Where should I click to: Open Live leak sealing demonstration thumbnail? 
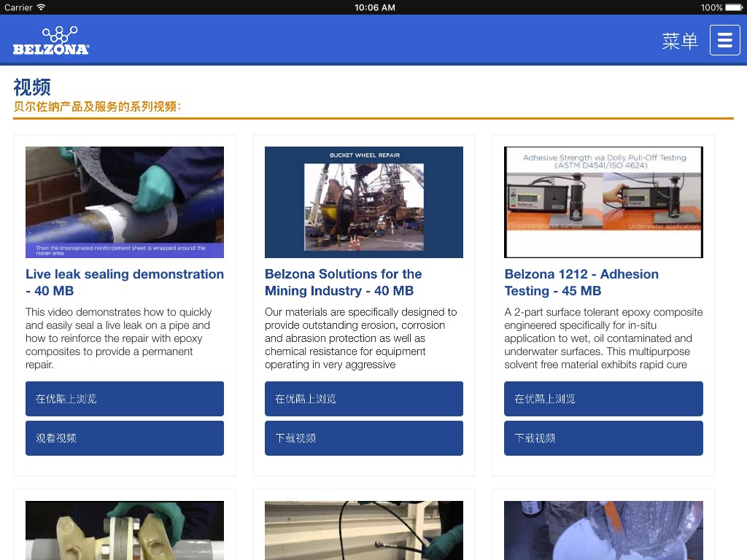125,203
